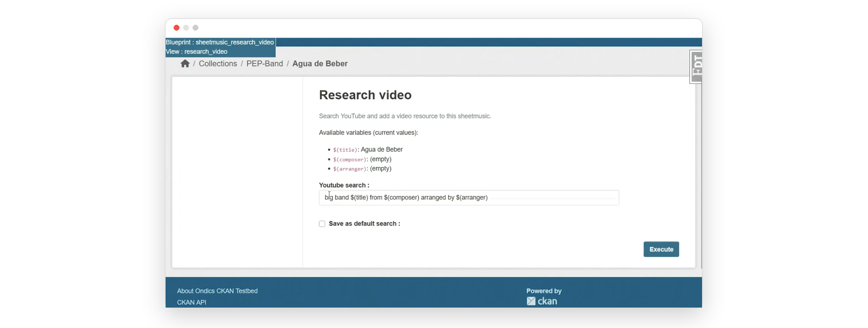868x328 pixels.
Task: Open the Agua de Beber breadcrumb
Action: tap(320, 64)
